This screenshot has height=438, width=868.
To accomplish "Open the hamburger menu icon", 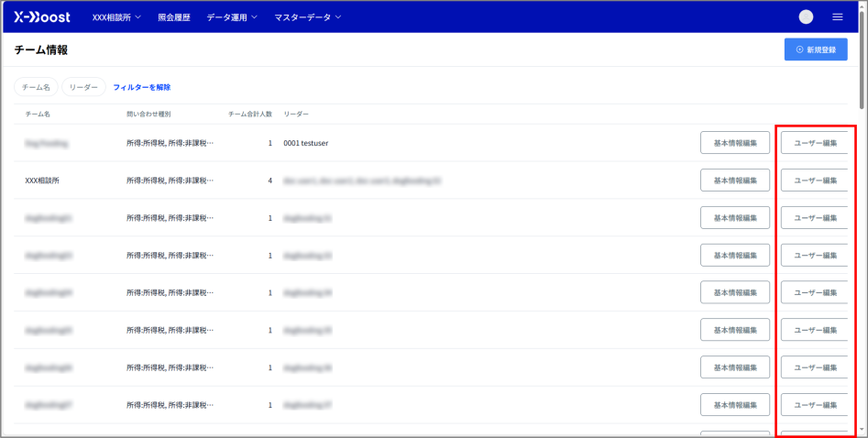I will pos(838,17).
